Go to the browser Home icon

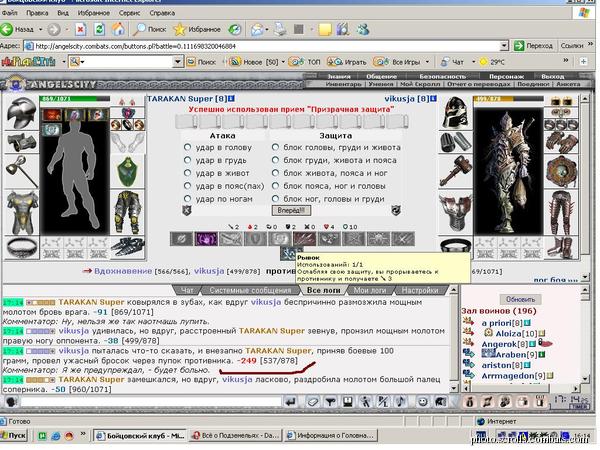(118, 29)
